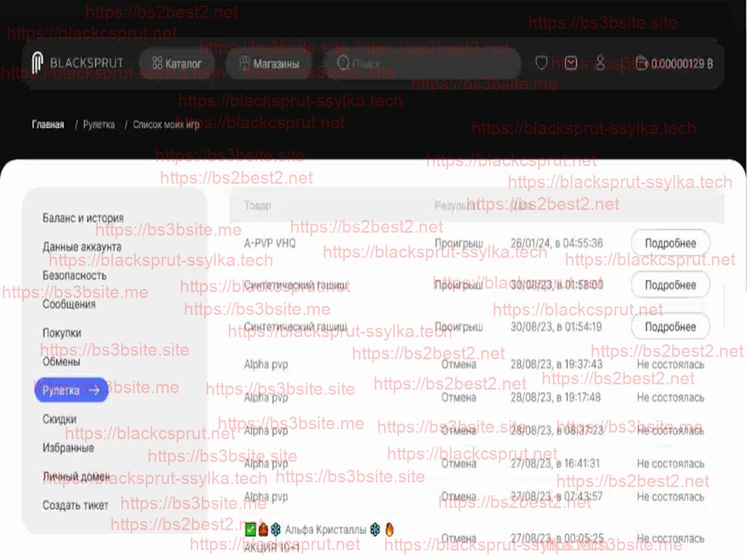Open Создать тикет in sidebar

click(75, 505)
